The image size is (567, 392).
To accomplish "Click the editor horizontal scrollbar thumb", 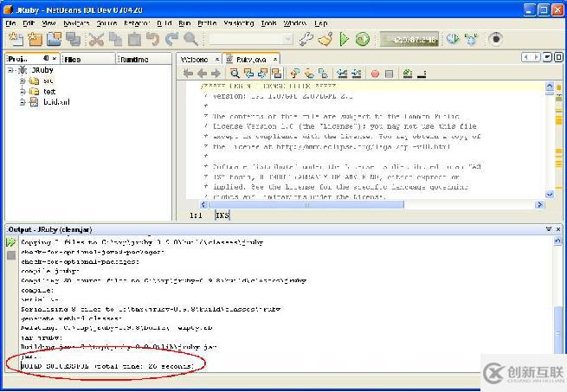I will coord(306,205).
